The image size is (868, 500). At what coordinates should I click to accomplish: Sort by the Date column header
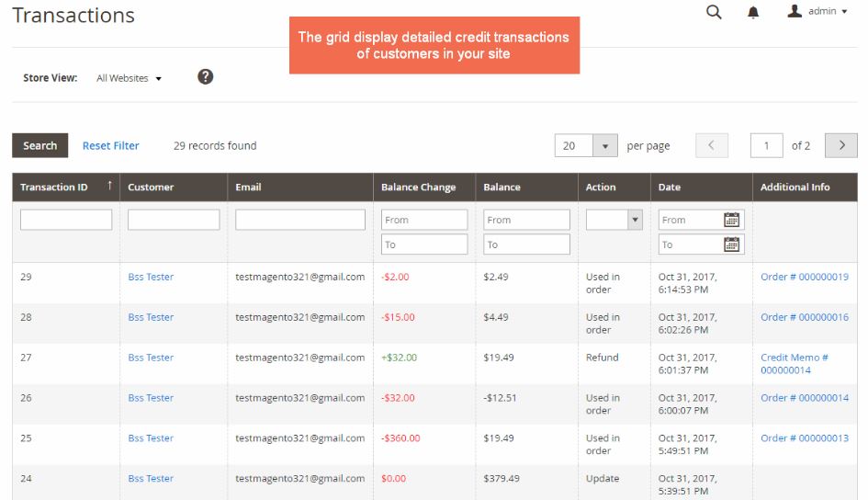click(670, 187)
